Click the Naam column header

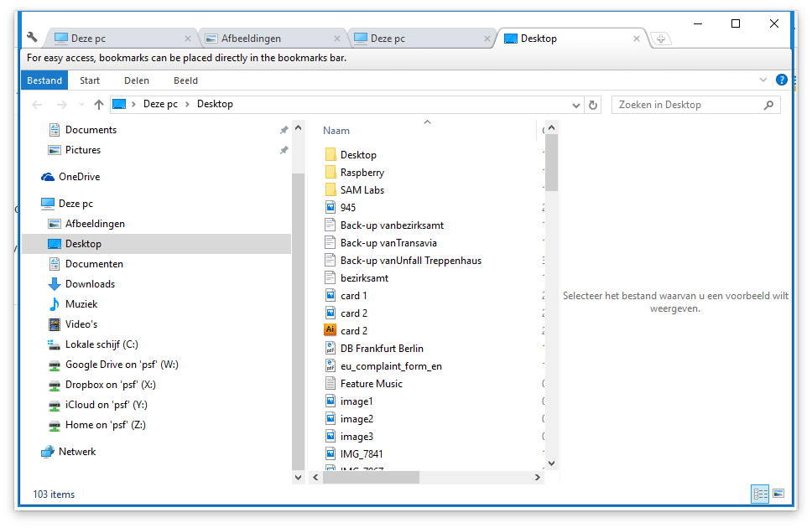click(x=336, y=131)
